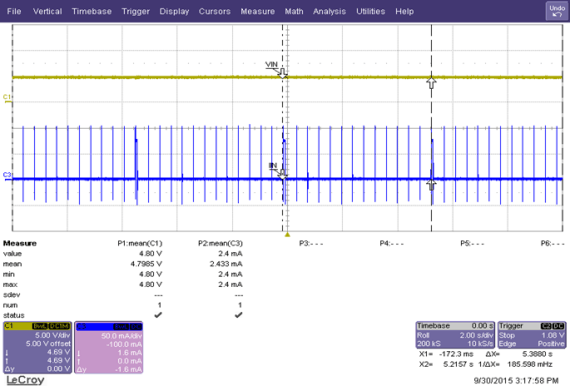This screenshot has height=386, width=570.
Task: Click the P1 status checkmark
Action: pyautogui.click(x=158, y=315)
